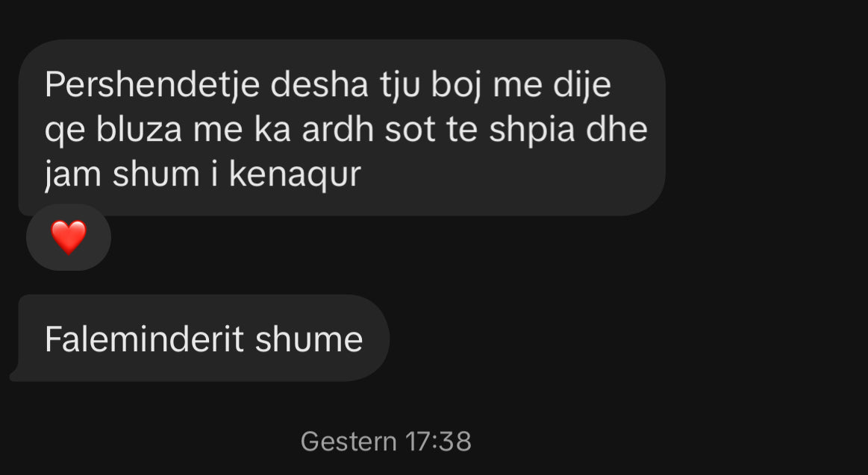Click the word Gestern in the timestamp
Screen dimensions: 868x475
(349, 441)
